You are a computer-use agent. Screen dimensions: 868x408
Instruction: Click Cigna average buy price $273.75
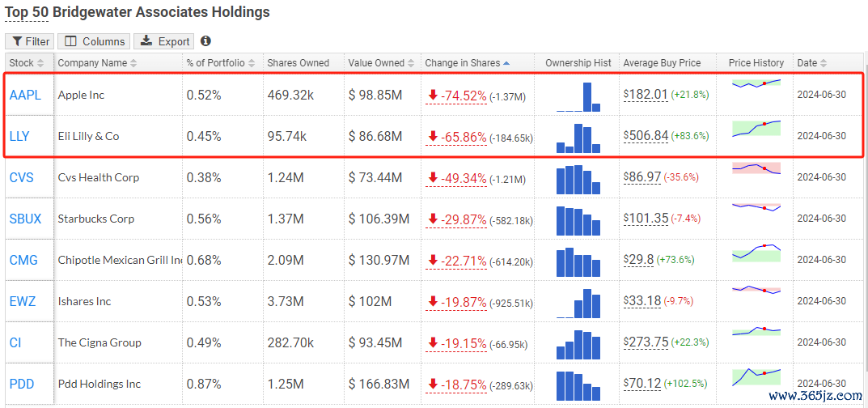pyautogui.click(x=646, y=342)
